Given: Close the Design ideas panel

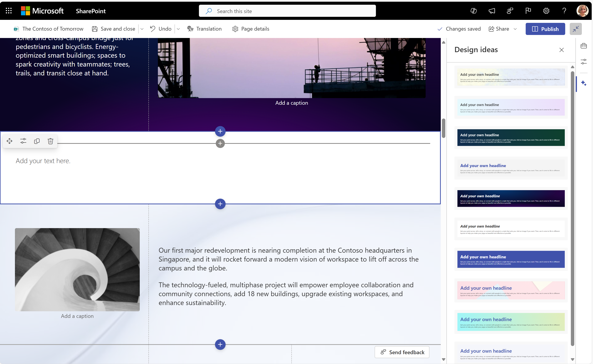Looking at the screenshot, I should click(x=562, y=50).
